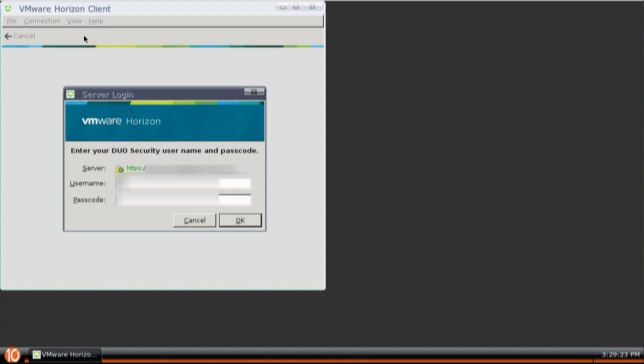Click the Server Login title bar icon

click(70, 94)
